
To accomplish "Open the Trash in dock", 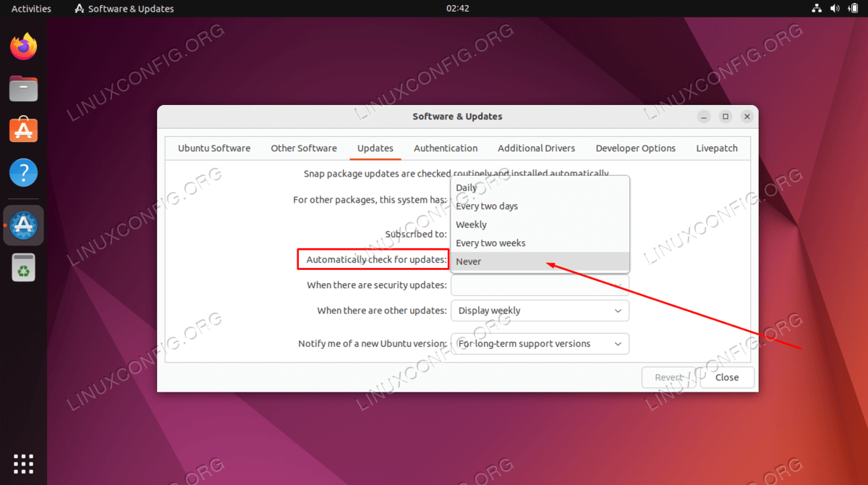I will point(24,267).
